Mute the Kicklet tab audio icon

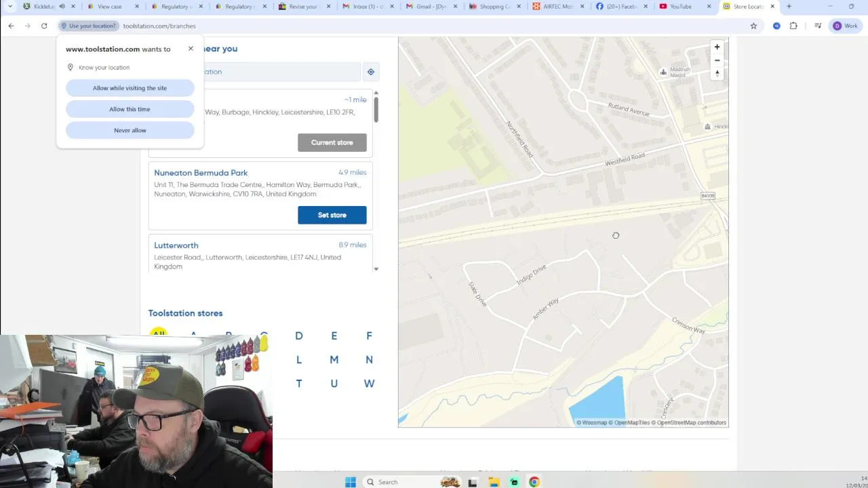click(62, 6)
